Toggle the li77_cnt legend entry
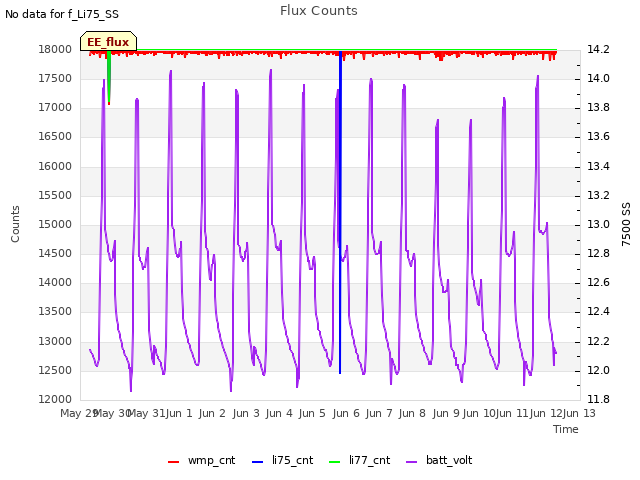 360,460
